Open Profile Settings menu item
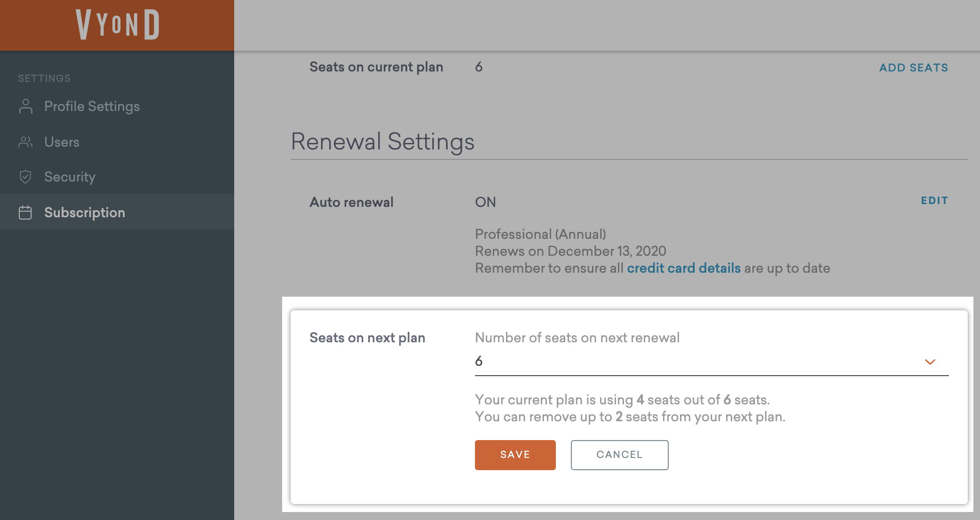This screenshot has height=520, width=980. 92,106
